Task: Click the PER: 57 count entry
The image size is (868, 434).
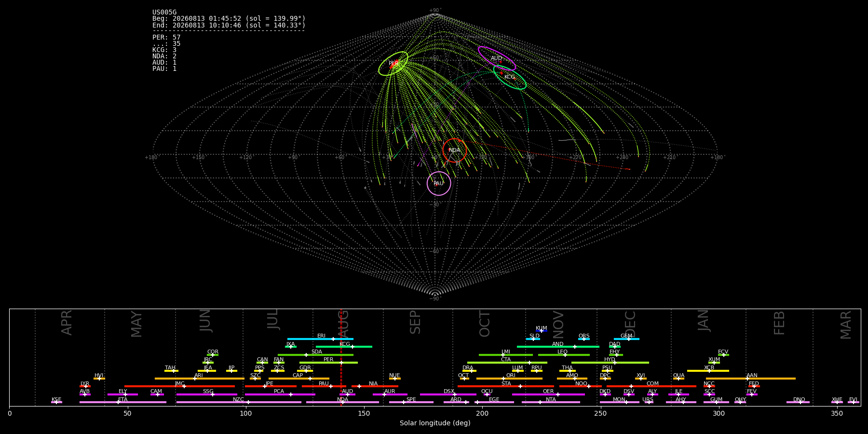Action: 166,37
